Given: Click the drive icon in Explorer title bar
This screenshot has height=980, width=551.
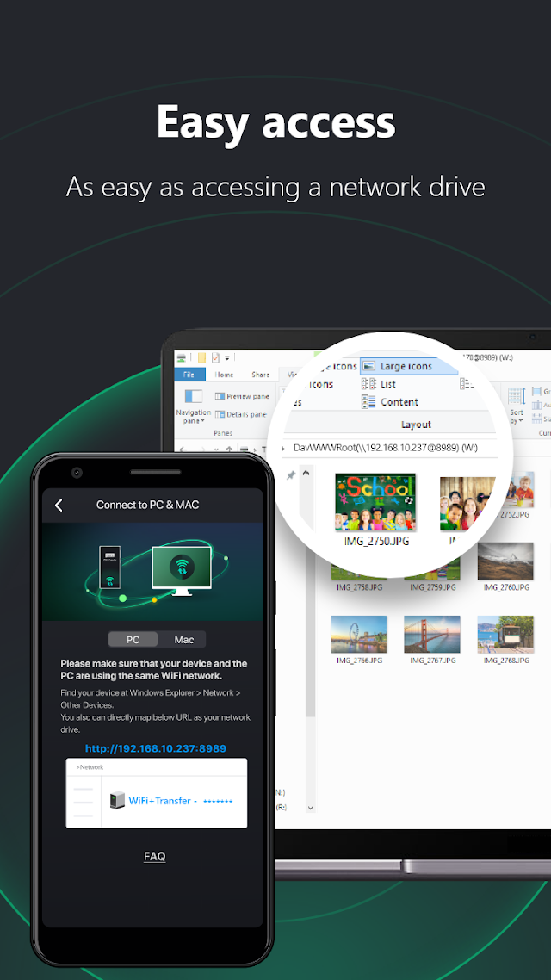Looking at the screenshot, I should click(x=181, y=357).
